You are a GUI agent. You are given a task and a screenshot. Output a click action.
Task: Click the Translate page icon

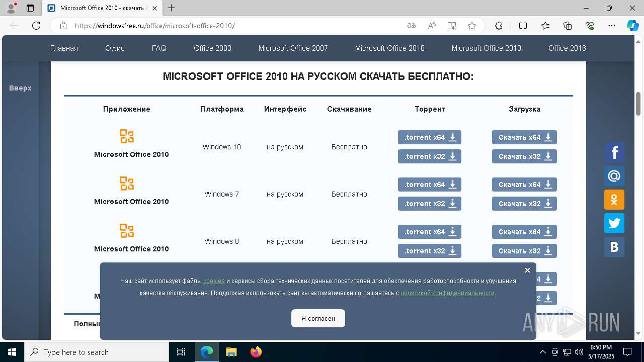pyautogui.click(x=412, y=26)
